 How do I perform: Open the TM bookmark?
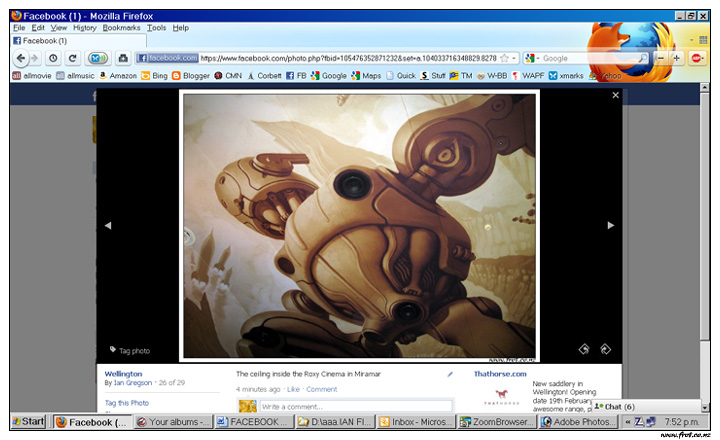461,76
